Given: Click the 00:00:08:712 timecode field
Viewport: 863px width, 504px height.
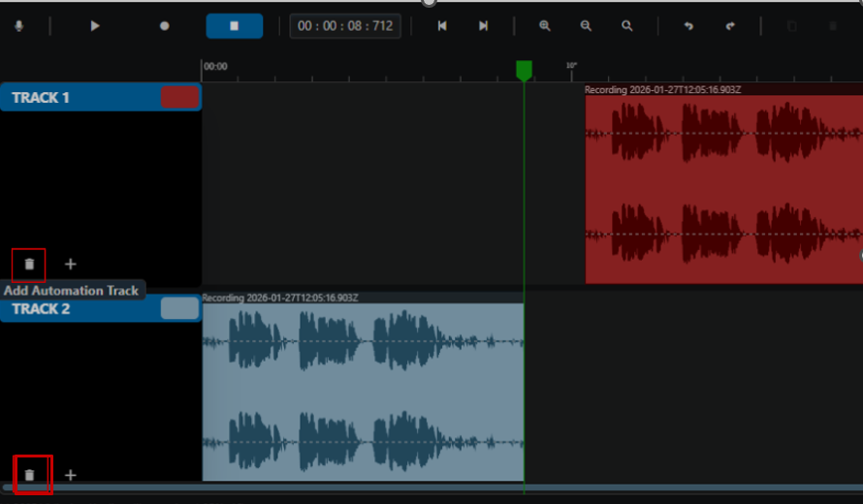Looking at the screenshot, I should click(x=345, y=26).
